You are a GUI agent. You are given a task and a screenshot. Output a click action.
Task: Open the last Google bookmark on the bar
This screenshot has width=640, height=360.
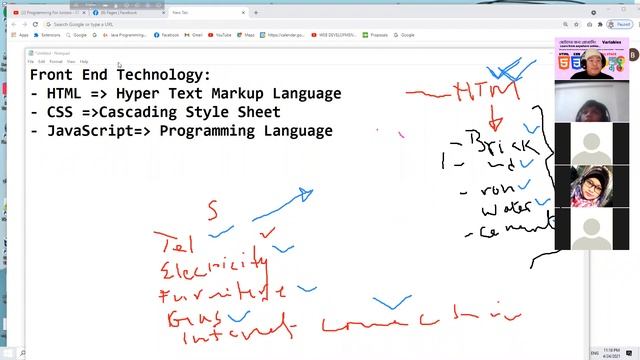click(x=404, y=35)
